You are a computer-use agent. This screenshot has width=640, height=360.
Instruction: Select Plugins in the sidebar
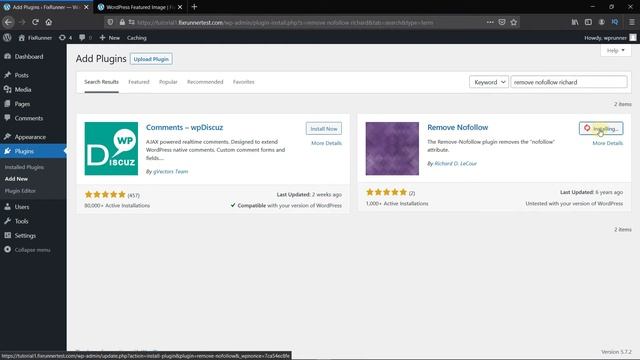click(x=33, y=151)
